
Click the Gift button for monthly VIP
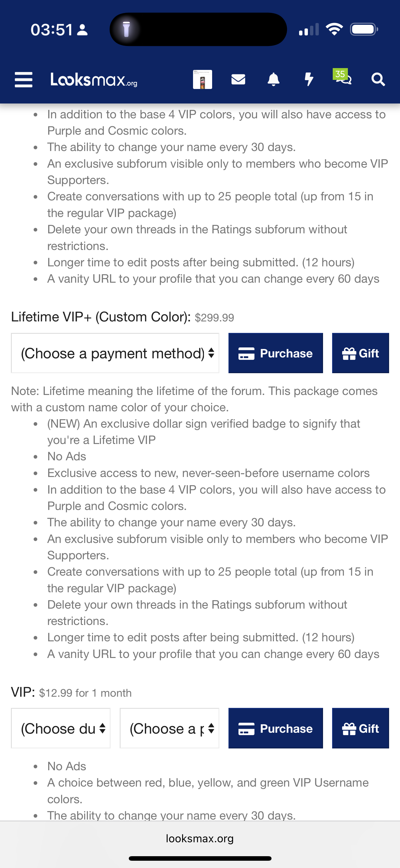click(x=361, y=728)
